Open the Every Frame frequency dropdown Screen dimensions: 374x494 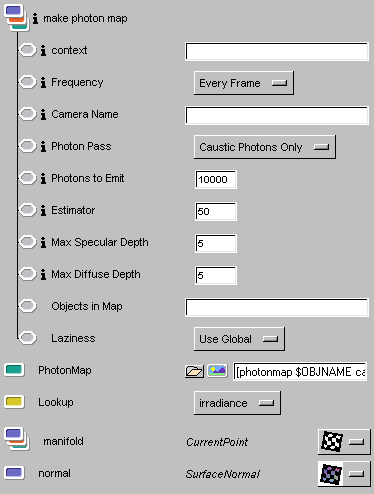coord(244,83)
